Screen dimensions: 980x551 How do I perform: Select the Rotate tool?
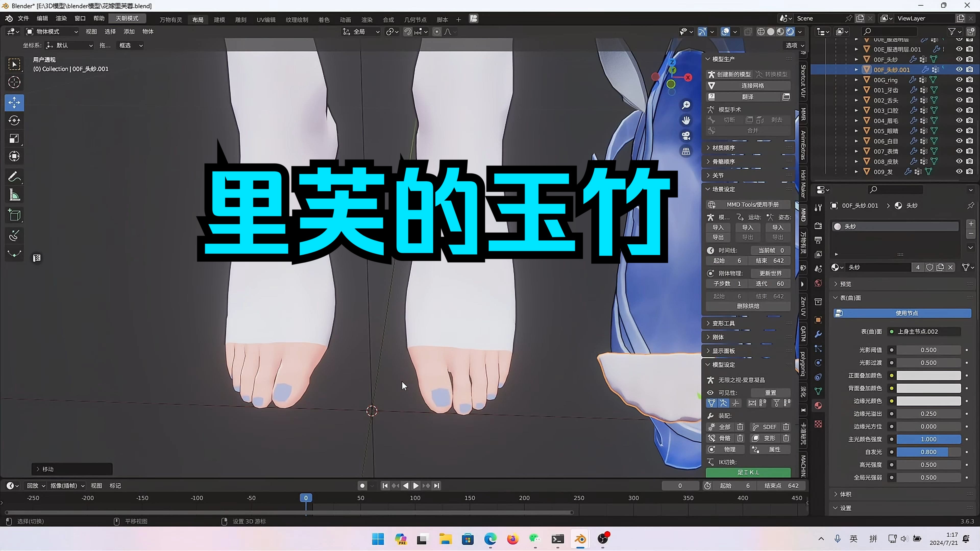(14, 121)
